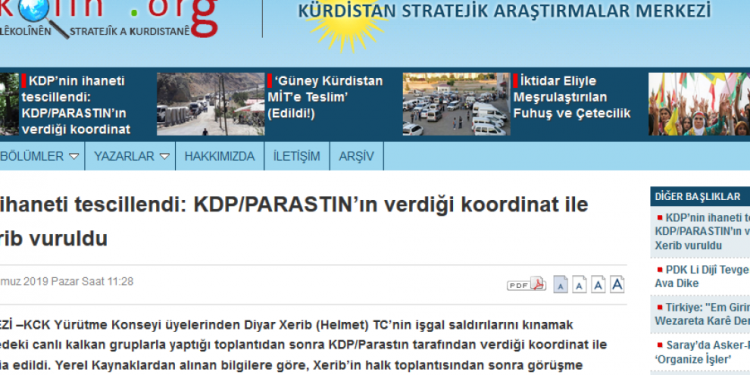Screen dimensions: 750x375
Task: Open sidebar link 'PDK Li Dijî Tevge'
Action: click(702, 276)
